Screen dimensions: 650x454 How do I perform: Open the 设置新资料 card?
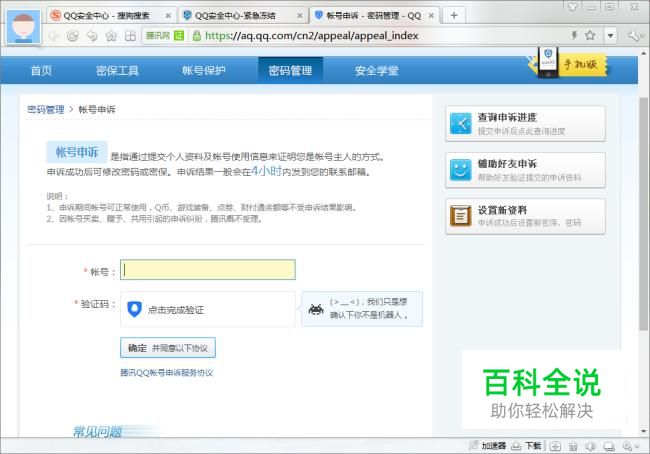pos(525,216)
